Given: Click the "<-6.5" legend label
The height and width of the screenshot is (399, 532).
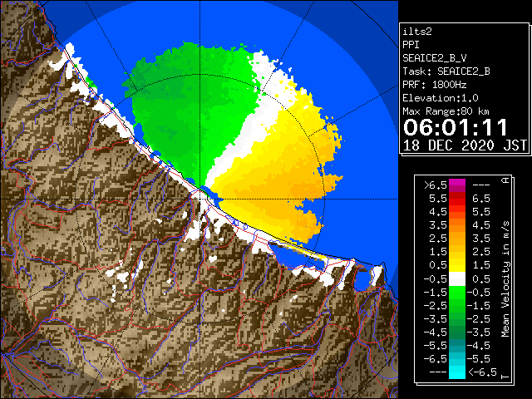Looking at the screenshot, I should click(x=482, y=372).
